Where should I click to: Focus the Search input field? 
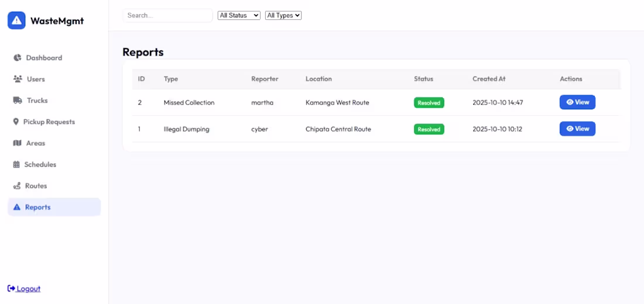[x=167, y=15]
